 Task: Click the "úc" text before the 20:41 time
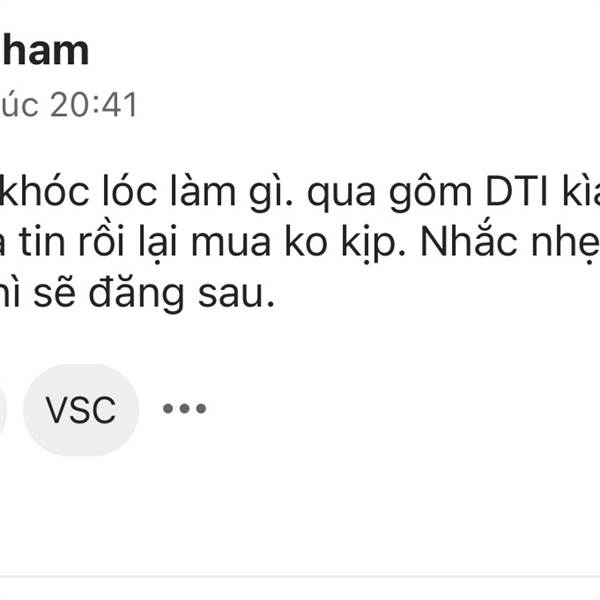(19, 104)
